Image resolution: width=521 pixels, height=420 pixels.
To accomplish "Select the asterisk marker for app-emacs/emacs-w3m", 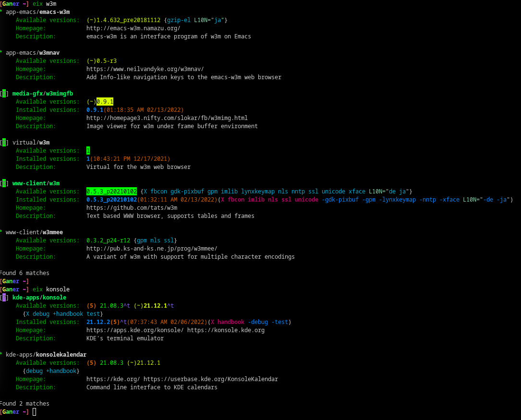I will [x=1, y=12].
